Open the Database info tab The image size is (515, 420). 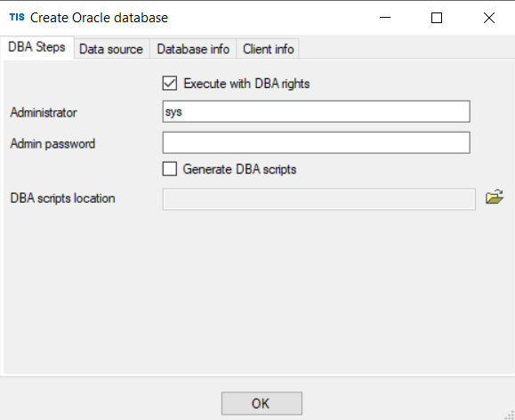[x=193, y=49]
